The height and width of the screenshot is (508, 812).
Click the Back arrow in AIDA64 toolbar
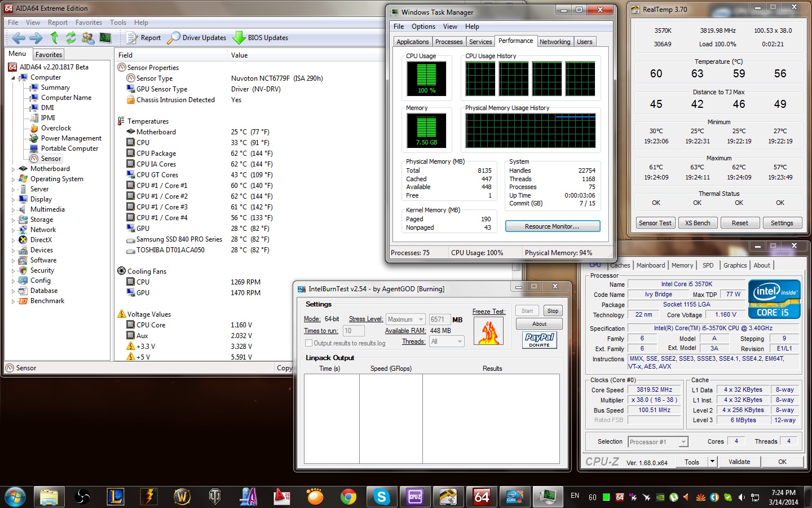point(19,38)
